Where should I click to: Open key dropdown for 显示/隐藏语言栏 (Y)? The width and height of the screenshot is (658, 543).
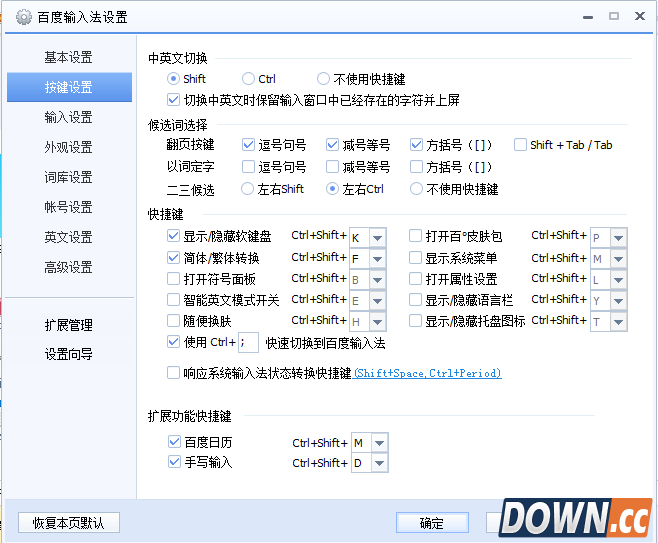[618, 301]
